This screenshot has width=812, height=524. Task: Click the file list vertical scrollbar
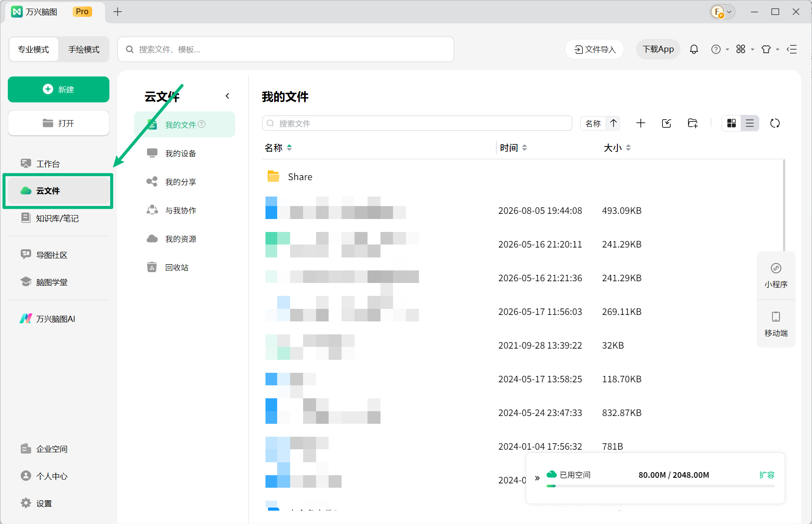coord(783,205)
